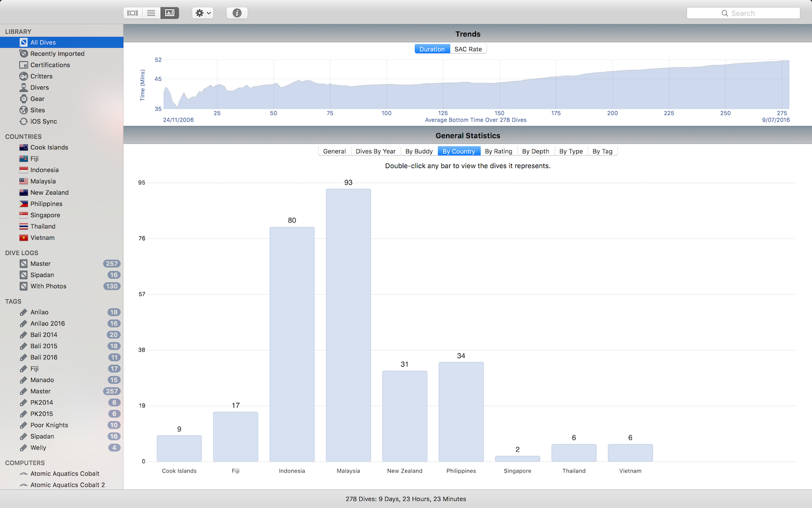812x508 pixels.
Task: Select the By Depth statistics tab
Action: [x=535, y=151]
